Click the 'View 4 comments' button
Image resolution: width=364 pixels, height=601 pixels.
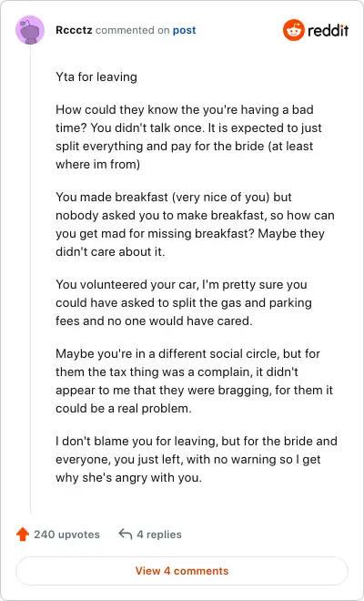tap(182, 571)
